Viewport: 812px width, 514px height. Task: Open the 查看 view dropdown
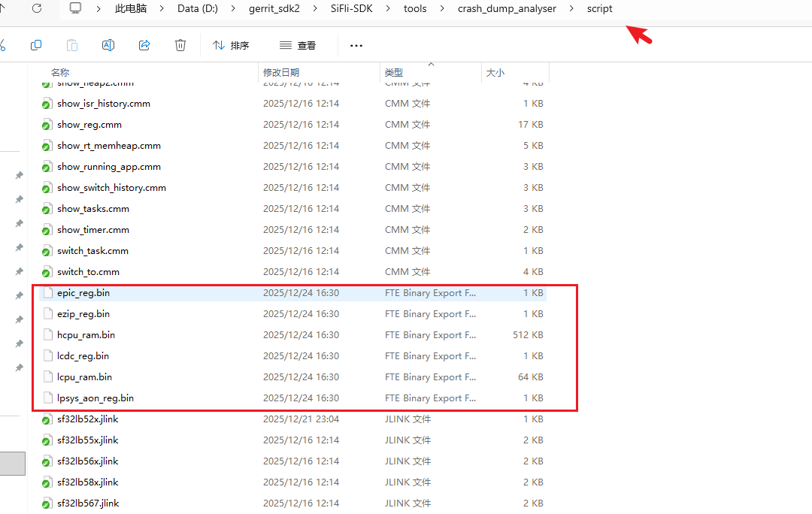click(298, 45)
